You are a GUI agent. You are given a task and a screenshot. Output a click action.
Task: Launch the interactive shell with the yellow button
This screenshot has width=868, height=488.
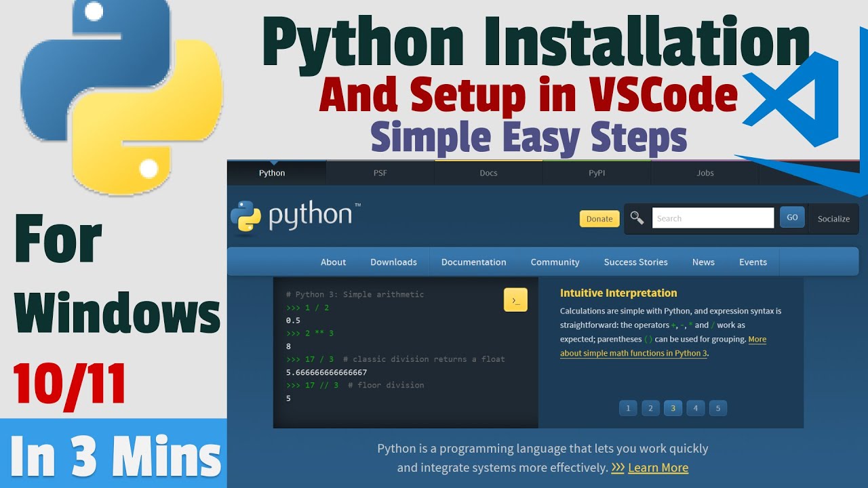point(515,300)
